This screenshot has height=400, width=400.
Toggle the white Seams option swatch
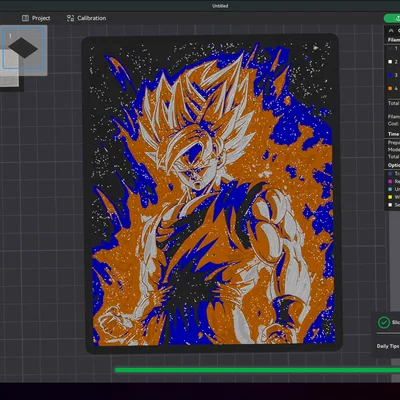(x=390, y=205)
